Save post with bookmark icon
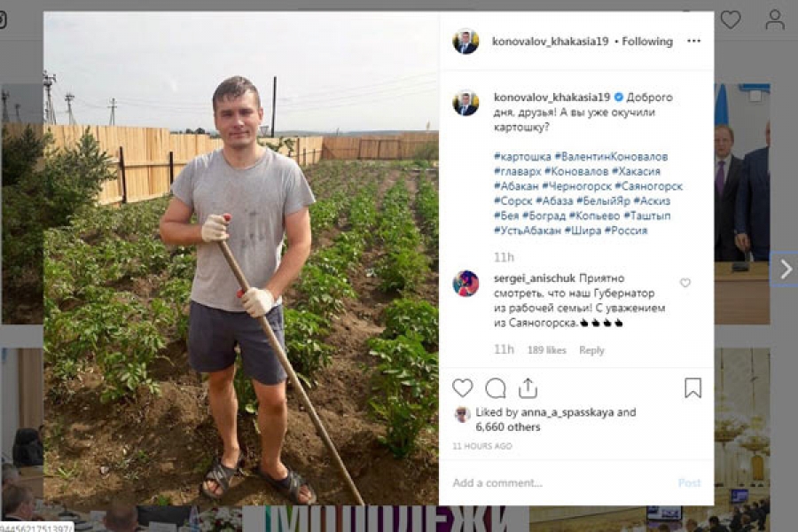 coord(692,388)
